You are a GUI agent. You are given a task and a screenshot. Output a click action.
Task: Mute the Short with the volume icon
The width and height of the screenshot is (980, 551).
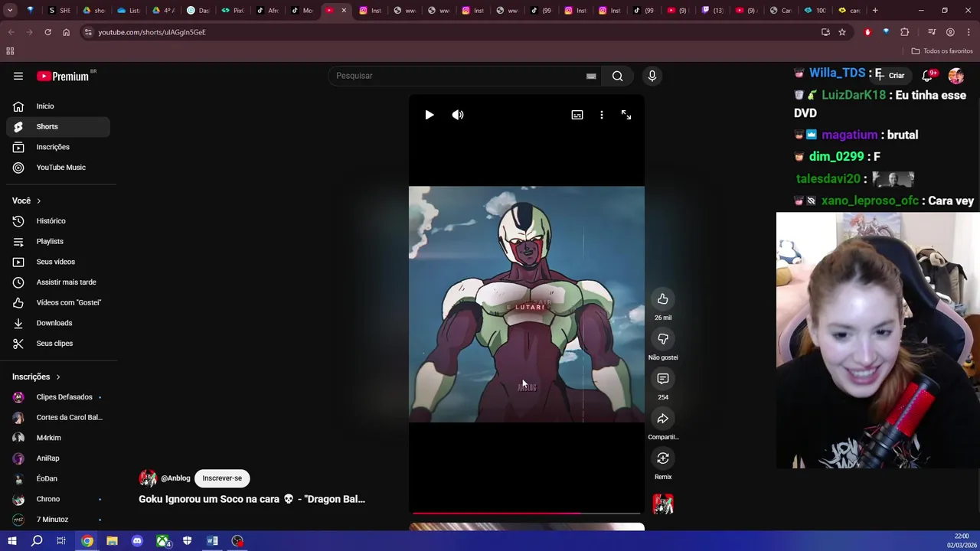point(458,115)
